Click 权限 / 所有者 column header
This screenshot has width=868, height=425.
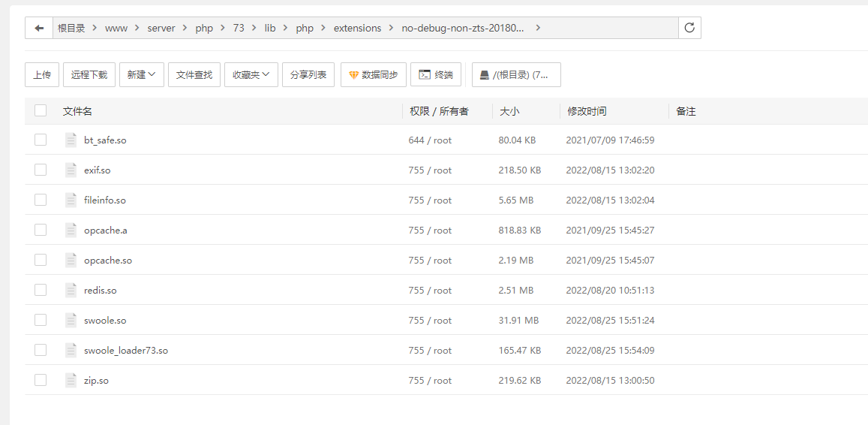click(439, 111)
